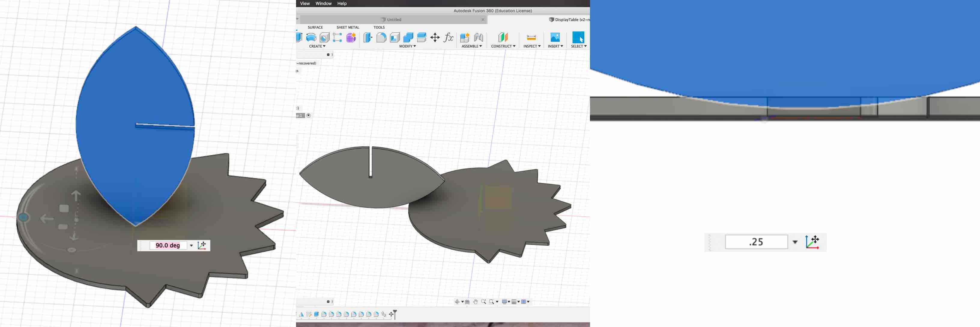Switch to the SHEET METAL ribbon tab
The image size is (980, 327).
[x=347, y=27]
